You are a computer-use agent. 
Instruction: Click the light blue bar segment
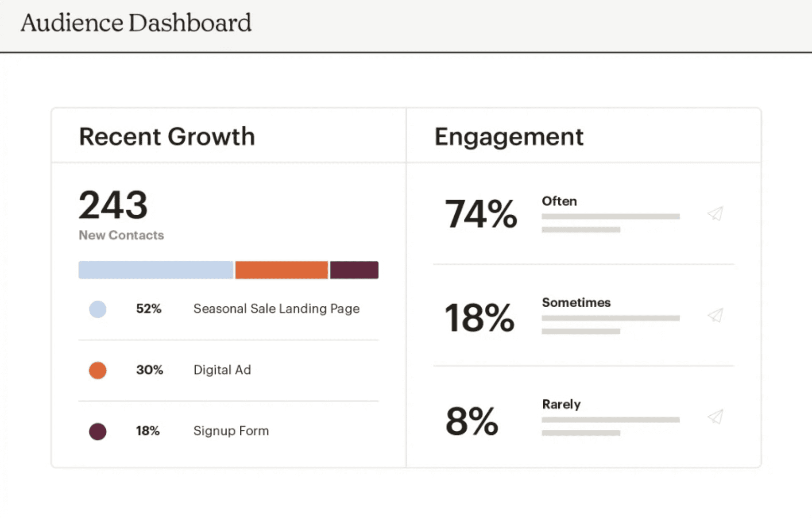(x=156, y=270)
